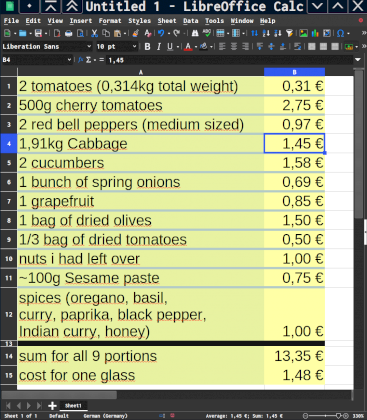This screenshot has width=367, height=420.
Task: Open the background color dropdown arrow
Action: point(211,47)
